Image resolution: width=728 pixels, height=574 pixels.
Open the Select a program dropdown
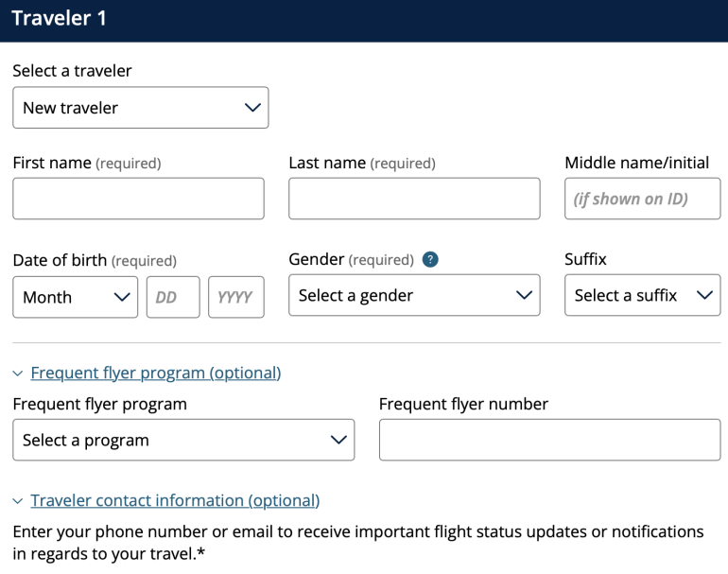point(183,440)
